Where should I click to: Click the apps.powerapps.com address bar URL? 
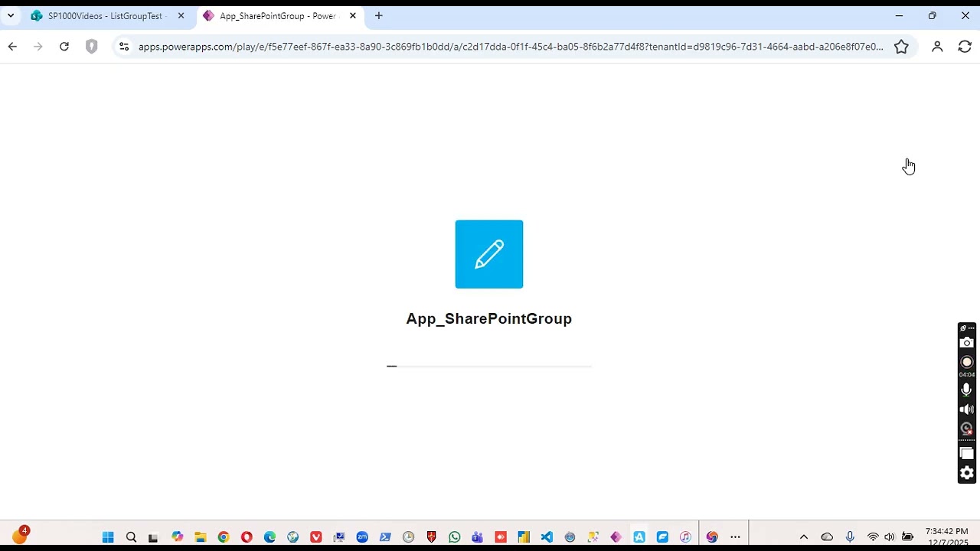[510, 47]
